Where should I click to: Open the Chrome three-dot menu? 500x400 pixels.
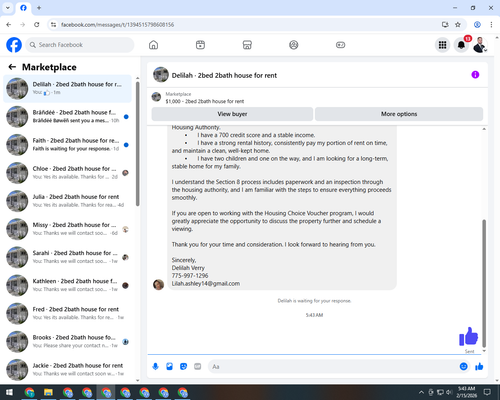click(491, 25)
